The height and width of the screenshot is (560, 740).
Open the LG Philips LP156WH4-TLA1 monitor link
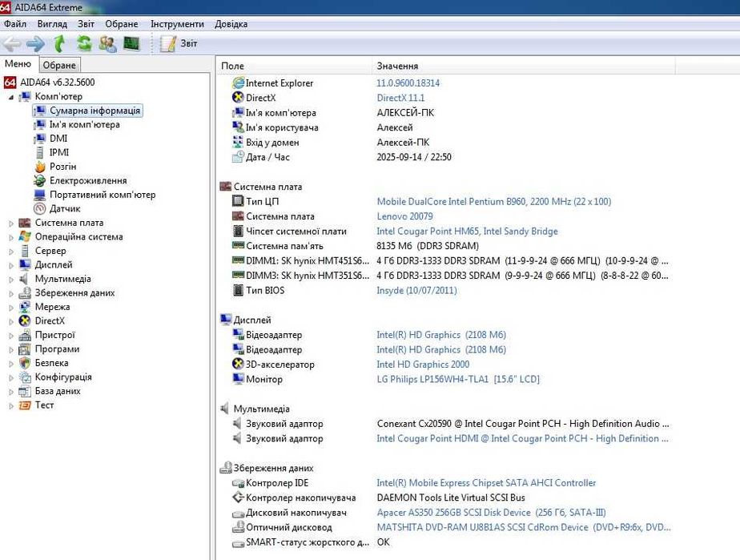pos(458,379)
